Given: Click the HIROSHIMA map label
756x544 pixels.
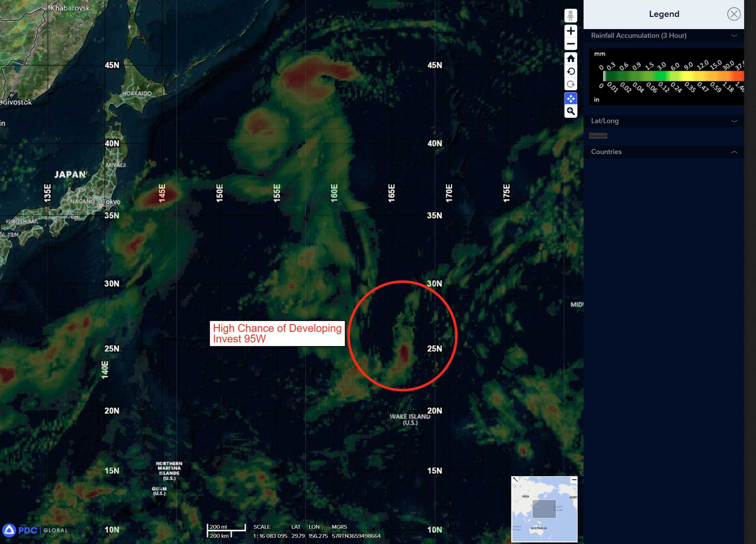Looking at the screenshot, I should pyautogui.click(x=22, y=221).
